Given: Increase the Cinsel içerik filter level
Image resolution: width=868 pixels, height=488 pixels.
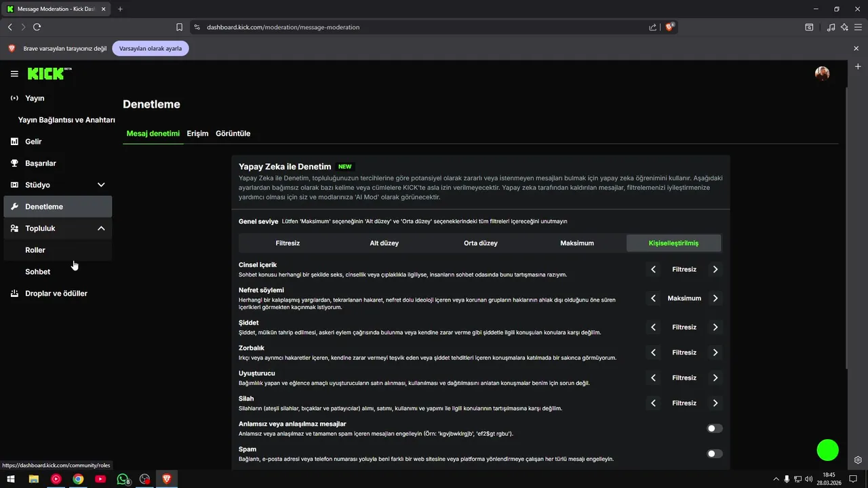Looking at the screenshot, I should coord(715,269).
